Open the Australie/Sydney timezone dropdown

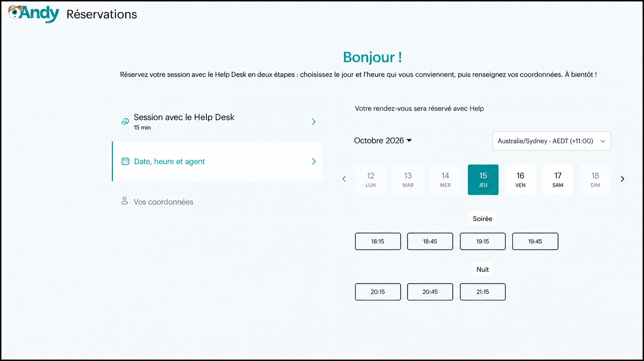551,141
